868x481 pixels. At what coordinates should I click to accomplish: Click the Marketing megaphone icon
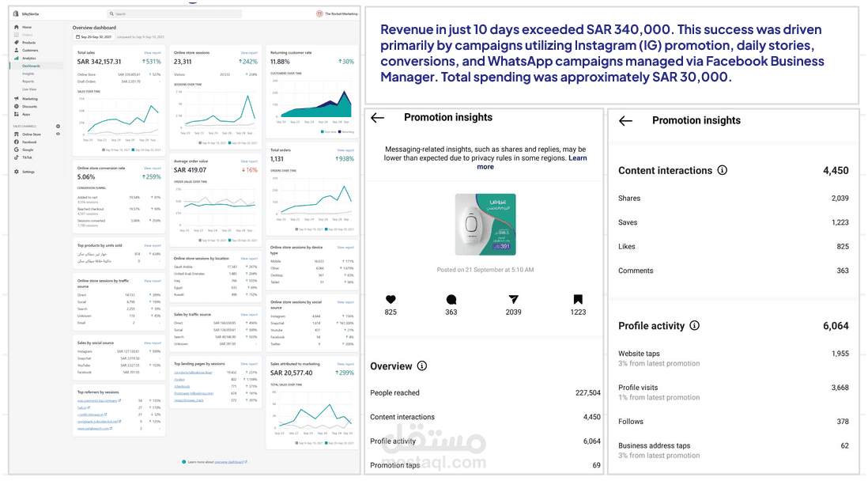(x=17, y=99)
